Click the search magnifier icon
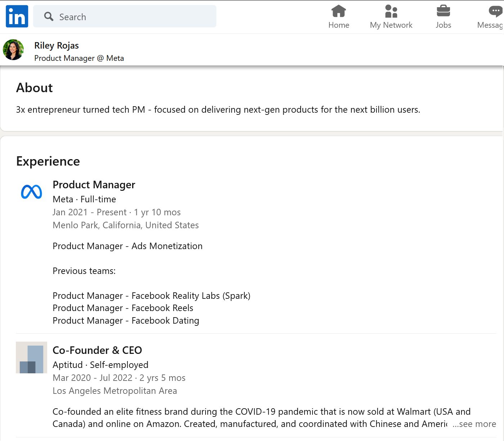This screenshot has height=441, width=504. click(x=49, y=17)
